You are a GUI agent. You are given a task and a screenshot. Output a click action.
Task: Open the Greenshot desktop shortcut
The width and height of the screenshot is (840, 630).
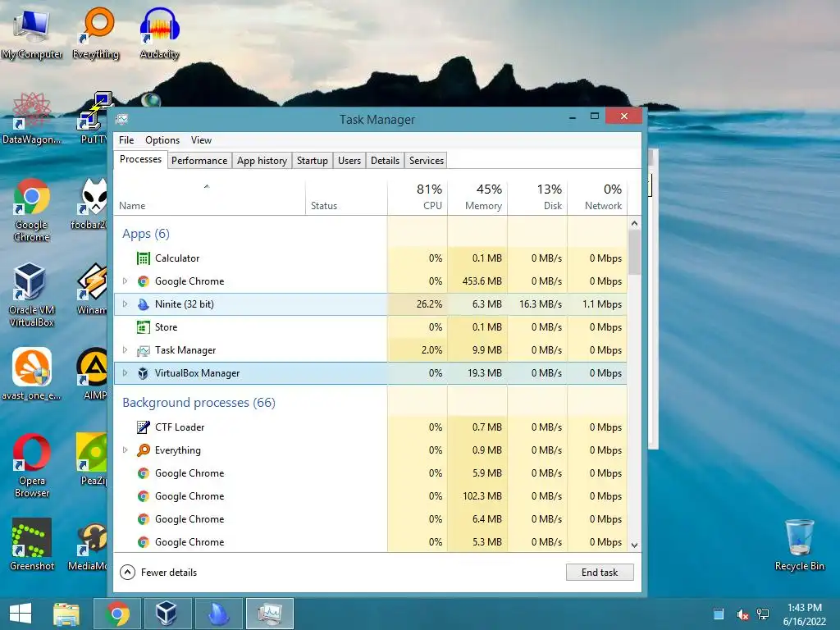pos(32,544)
